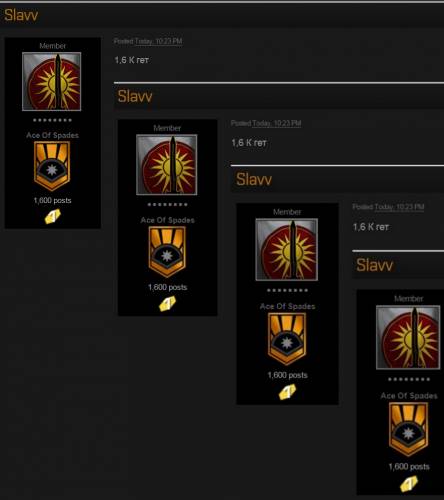444x500 pixels.
Task: Click the second nested post's sun shield avatar
Action: [167, 165]
